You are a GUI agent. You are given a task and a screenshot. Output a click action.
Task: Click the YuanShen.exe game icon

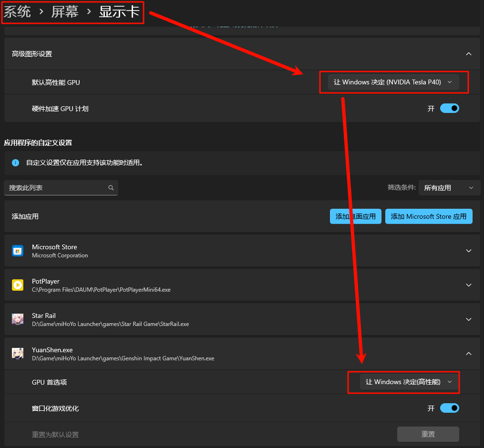[18, 354]
